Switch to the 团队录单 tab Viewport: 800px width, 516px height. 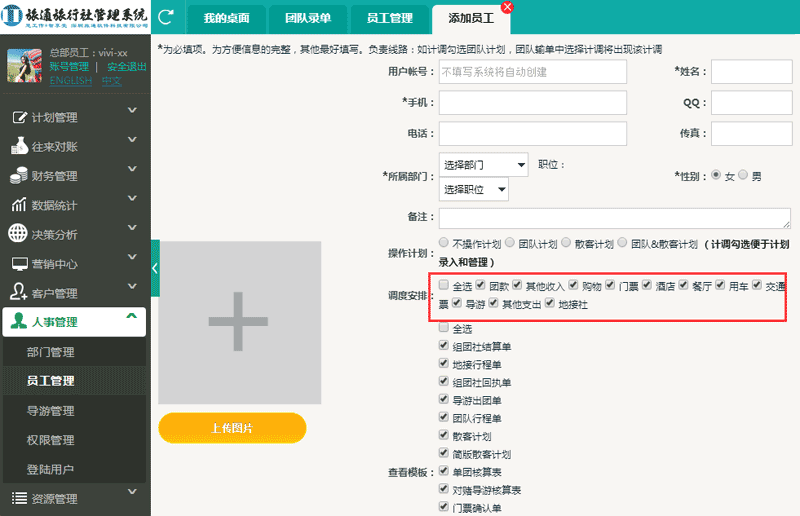(308, 18)
